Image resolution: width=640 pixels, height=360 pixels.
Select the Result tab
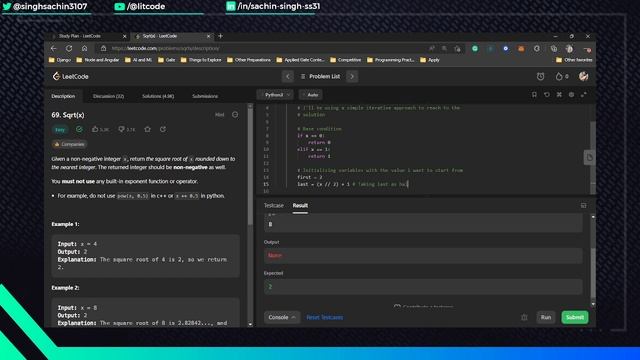click(x=300, y=205)
